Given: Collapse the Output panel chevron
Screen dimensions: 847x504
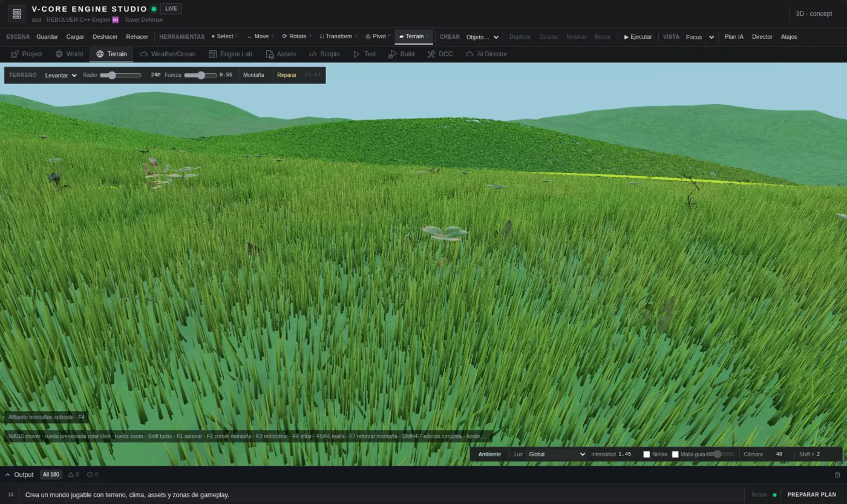Looking at the screenshot, I should coord(8,475).
